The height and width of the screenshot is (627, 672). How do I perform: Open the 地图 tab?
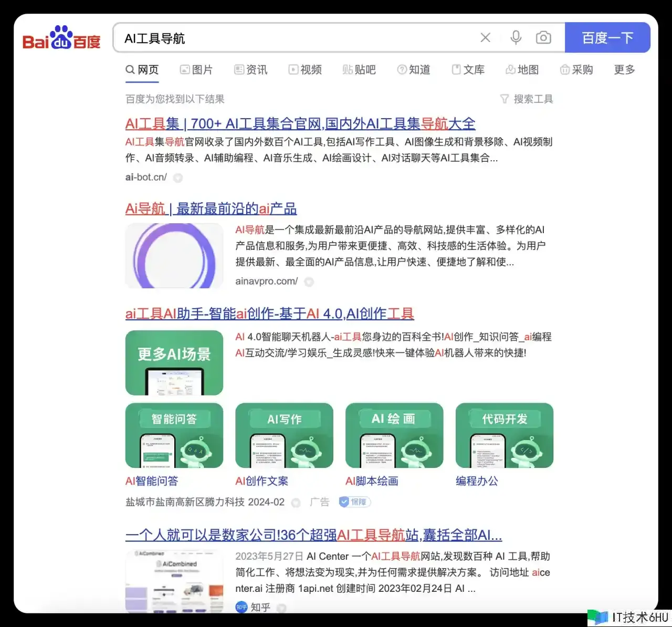pos(522,70)
